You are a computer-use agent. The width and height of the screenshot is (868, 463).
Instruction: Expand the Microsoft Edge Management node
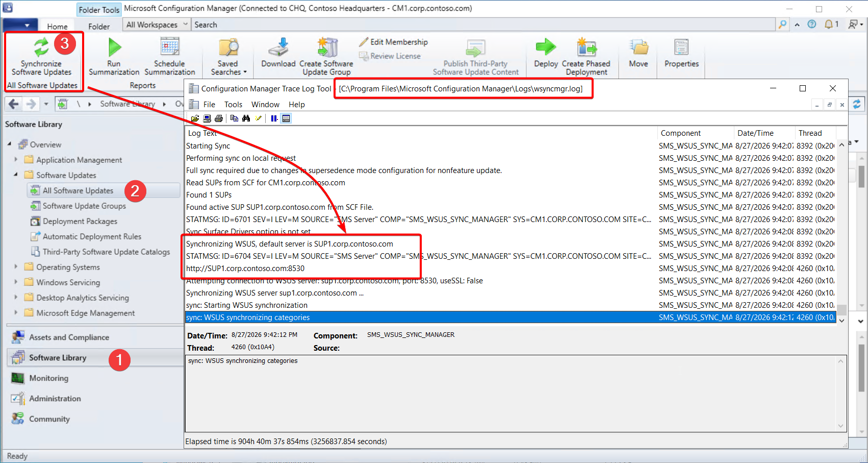click(x=16, y=313)
